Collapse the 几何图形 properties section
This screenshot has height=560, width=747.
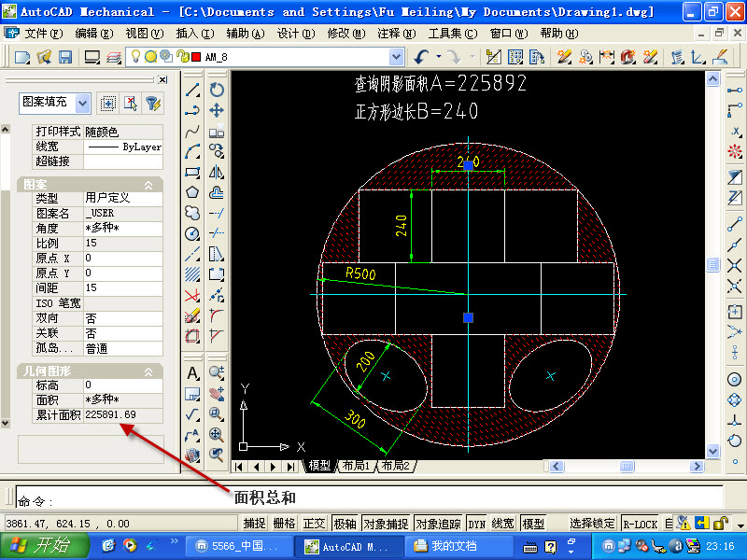(x=148, y=371)
